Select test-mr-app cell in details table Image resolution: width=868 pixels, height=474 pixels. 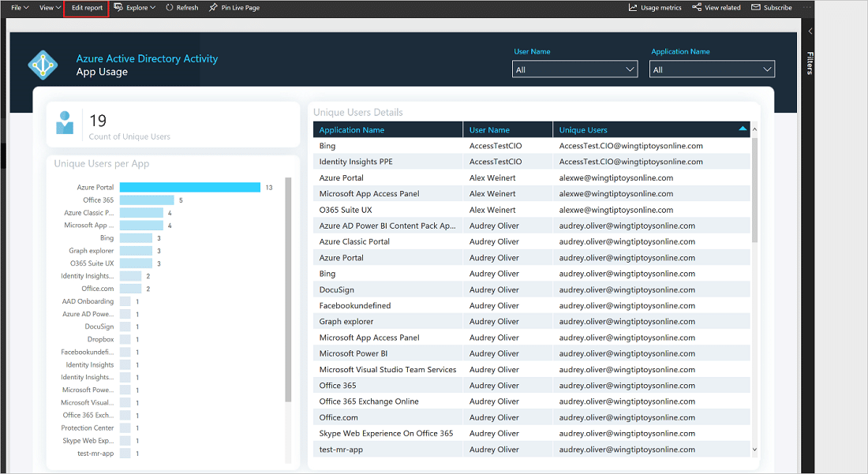pos(341,450)
